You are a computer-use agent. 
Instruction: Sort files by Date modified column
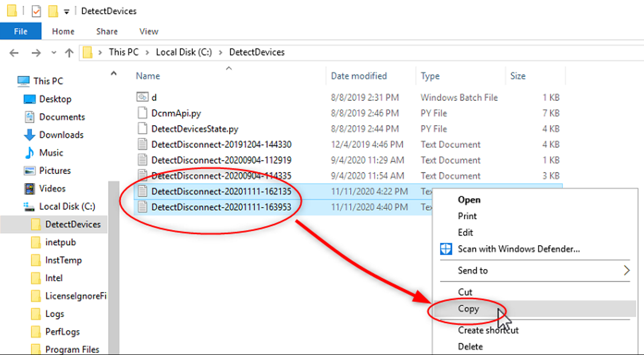(359, 76)
